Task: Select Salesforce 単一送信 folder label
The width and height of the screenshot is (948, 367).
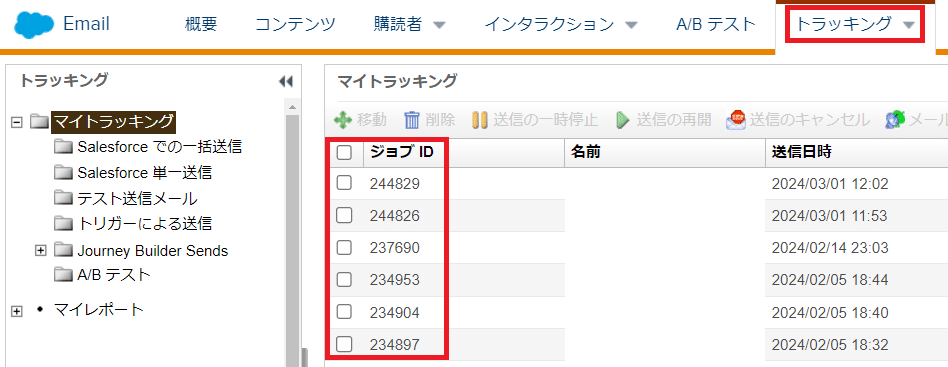Action: (x=144, y=173)
